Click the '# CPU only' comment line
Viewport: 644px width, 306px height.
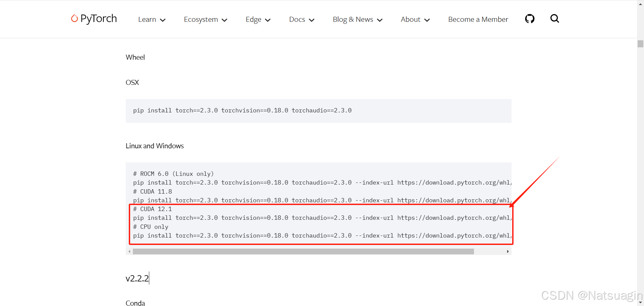[x=151, y=227]
